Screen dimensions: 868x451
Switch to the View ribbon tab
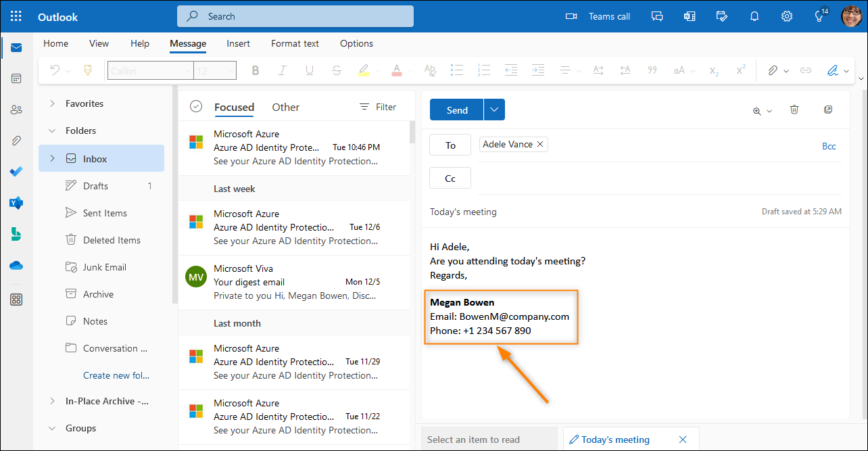(x=99, y=43)
